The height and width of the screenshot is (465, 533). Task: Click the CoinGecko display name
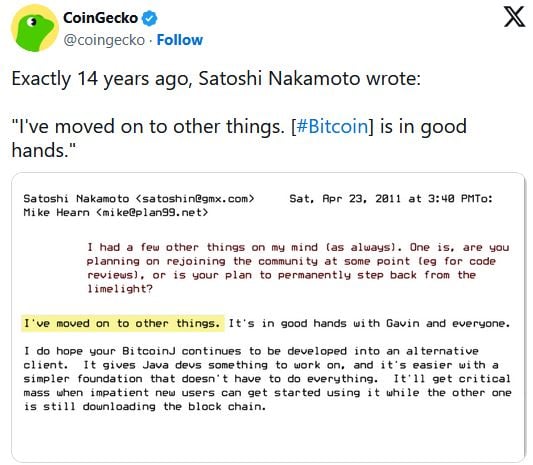coord(101,18)
